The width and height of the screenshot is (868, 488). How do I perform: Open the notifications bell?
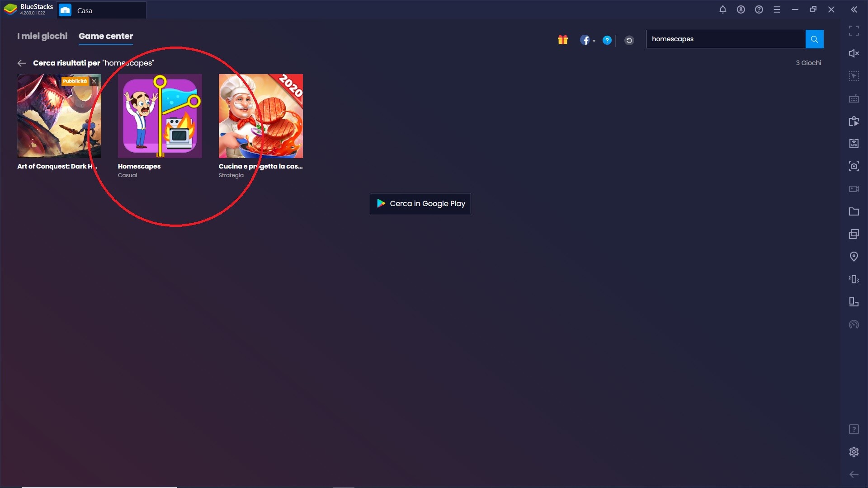coord(722,9)
